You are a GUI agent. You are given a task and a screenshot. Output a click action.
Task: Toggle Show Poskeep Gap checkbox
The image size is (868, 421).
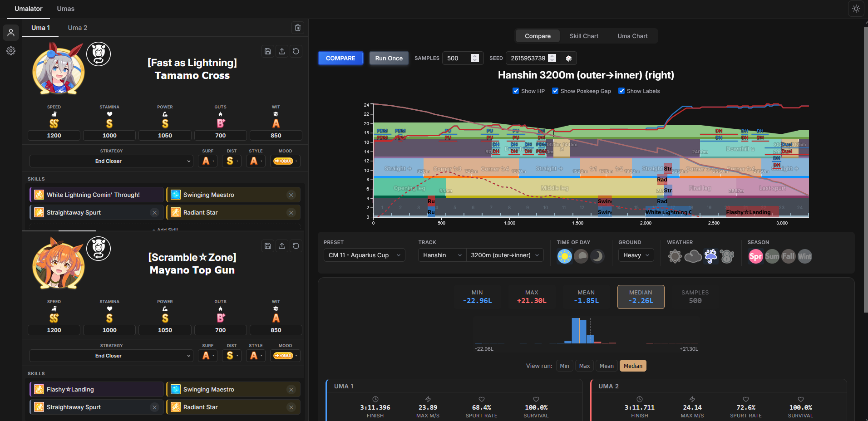(x=555, y=91)
